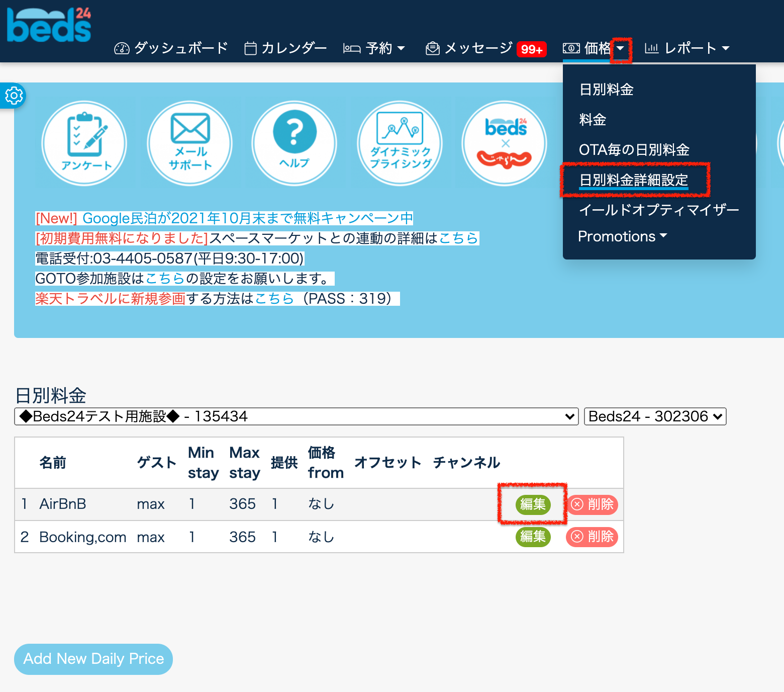Delete the Booking.com daily price row
Viewport: 784px width, 692px height.
point(592,537)
